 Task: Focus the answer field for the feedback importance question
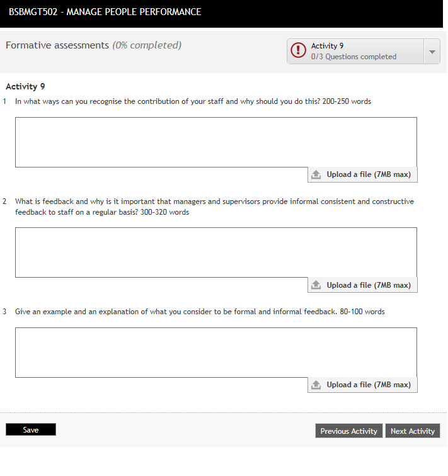(x=215, y=252)
